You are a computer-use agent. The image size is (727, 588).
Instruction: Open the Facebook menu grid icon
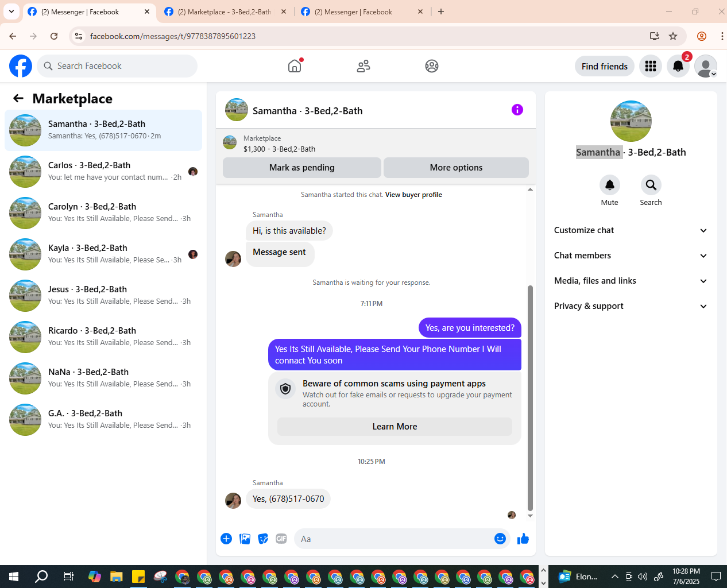(651, 66)
